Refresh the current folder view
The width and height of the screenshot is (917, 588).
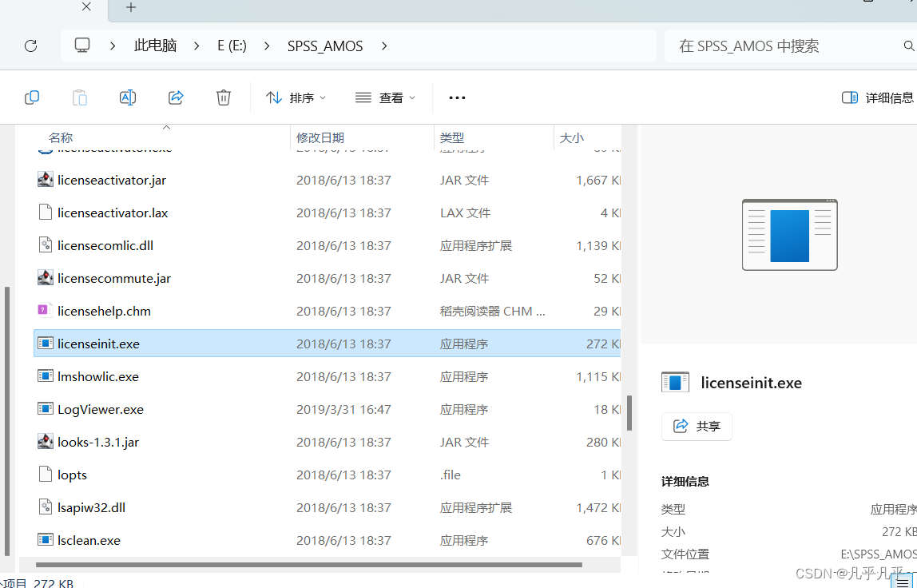pyautogui.click(x=30, y=46)
